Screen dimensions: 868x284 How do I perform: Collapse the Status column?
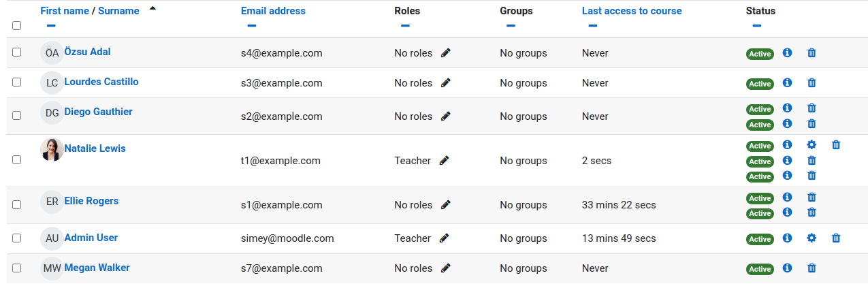coord(756,26)
